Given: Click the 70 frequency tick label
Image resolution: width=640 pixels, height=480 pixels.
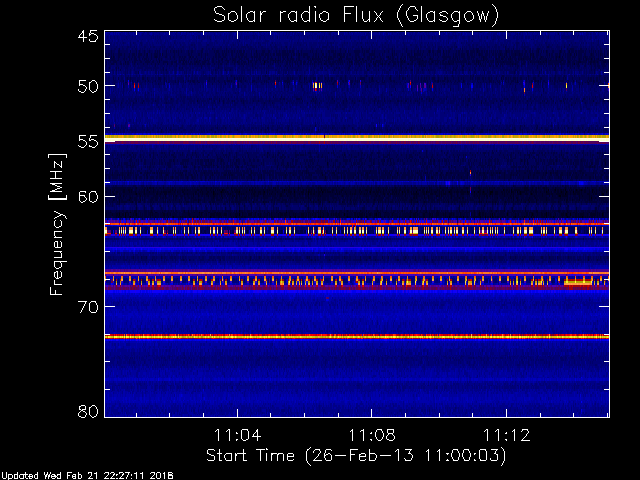Looking at the screenshot, I should coord(88,307).
